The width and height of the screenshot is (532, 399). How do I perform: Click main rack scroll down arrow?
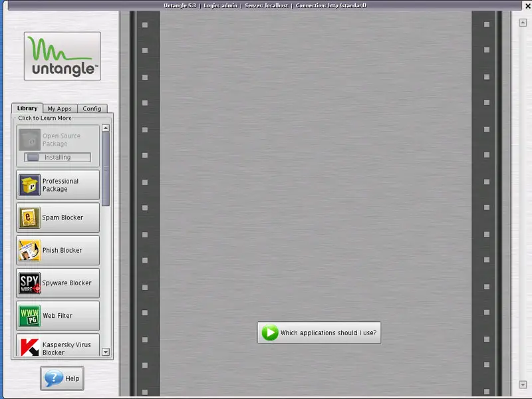523,385
